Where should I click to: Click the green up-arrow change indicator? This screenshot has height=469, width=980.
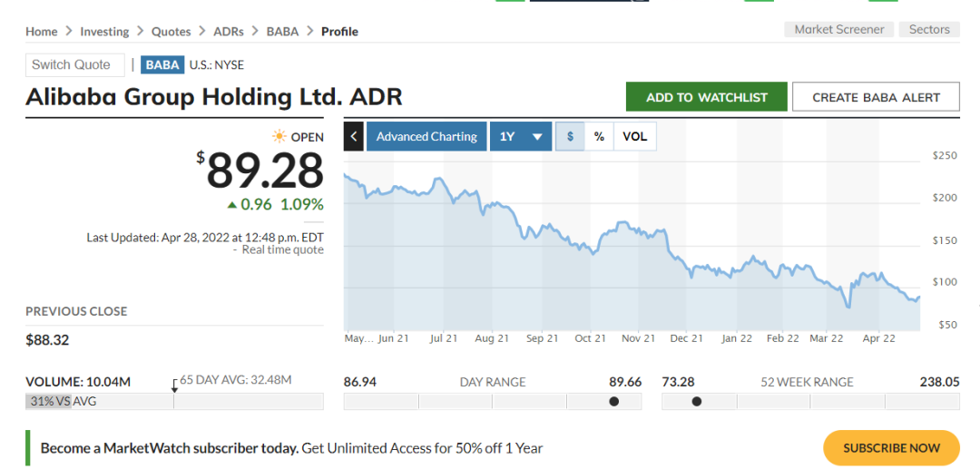point(232,204)
